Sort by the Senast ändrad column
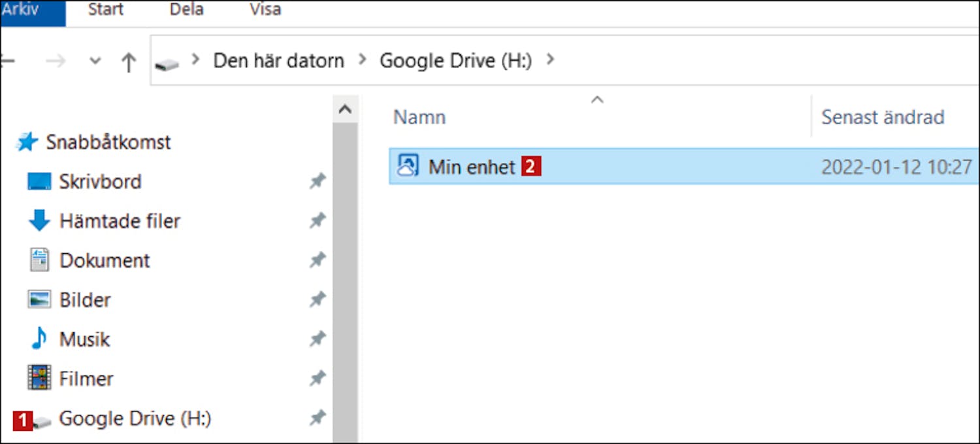Screen dimensions: 980x444 [x=882, y=118]
